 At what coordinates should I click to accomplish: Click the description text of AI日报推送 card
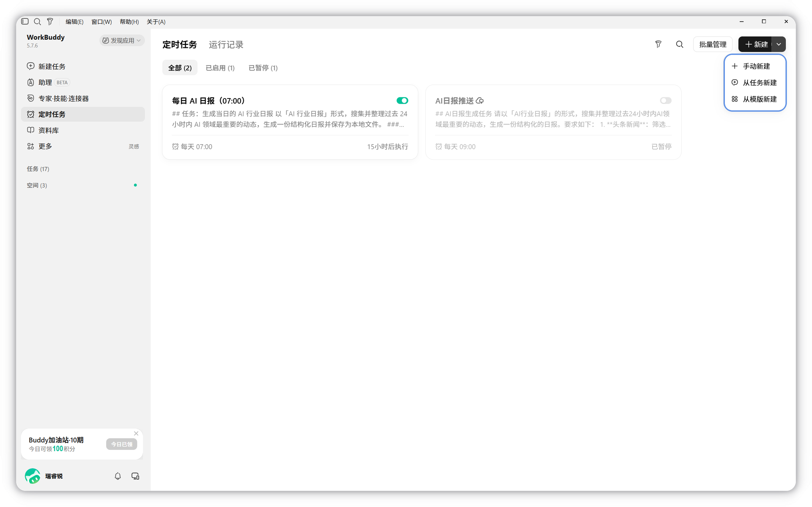click(x=553, y=119)
